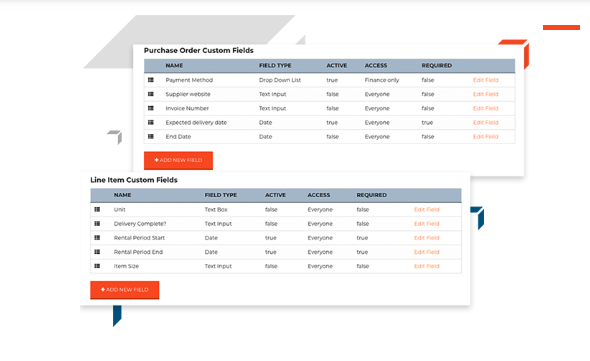This screenshot has height=361, width=590.
Task: Click the drag handle icon for Invoice Number
Action: pos(151,108)
